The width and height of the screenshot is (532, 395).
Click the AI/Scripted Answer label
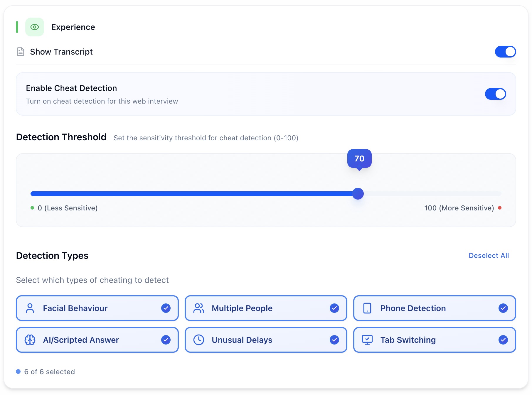(x=81, y=340)
